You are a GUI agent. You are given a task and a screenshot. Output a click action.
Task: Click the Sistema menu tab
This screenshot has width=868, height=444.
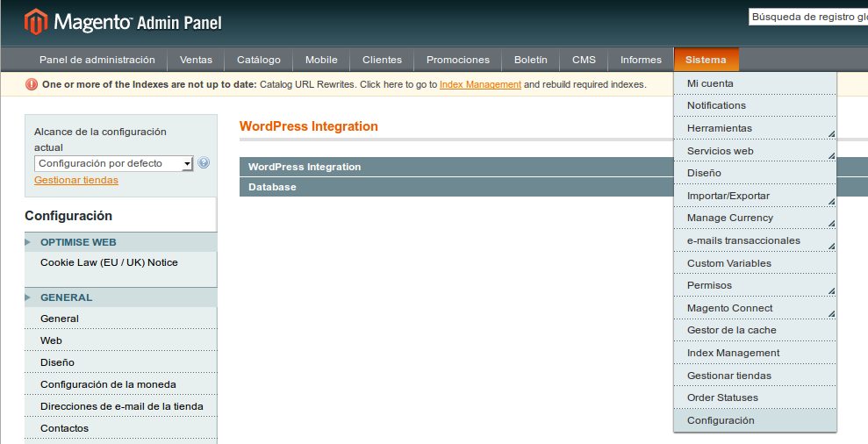706,60
